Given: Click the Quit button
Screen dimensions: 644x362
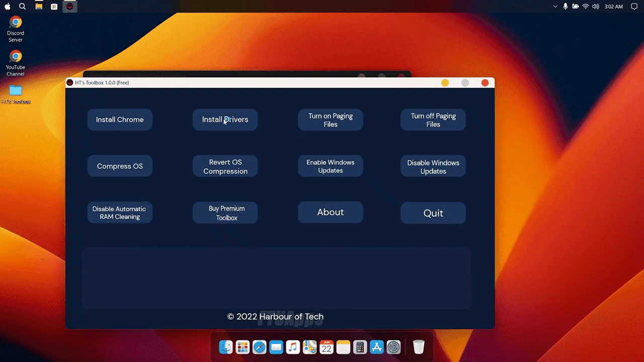Looking at the screenshot, I should 433,213.
